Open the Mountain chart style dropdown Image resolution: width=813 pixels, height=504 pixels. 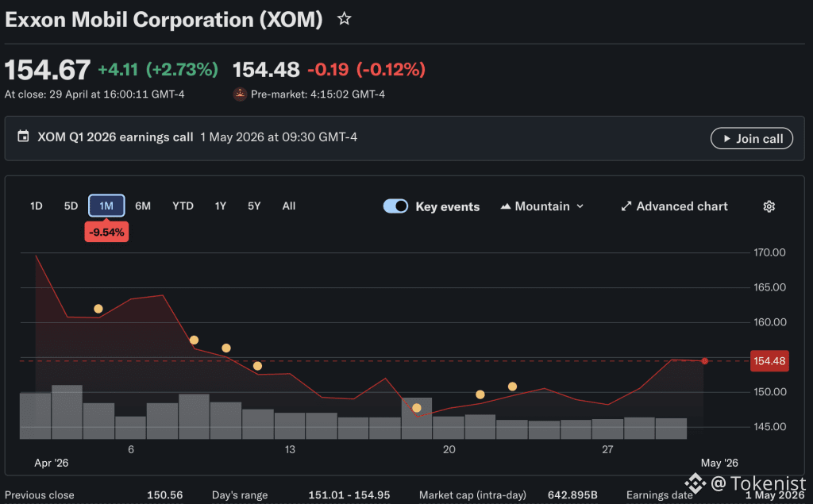[542, 206]
